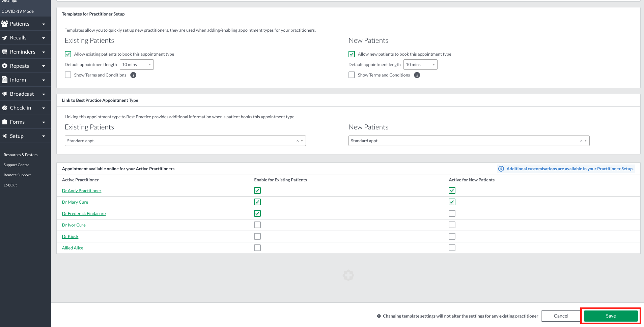The height and width of the screenshot is (327, 644).
Task: Click the Broadcast megaphone icon
Action: pyautogui.click(x=5, y=94)
